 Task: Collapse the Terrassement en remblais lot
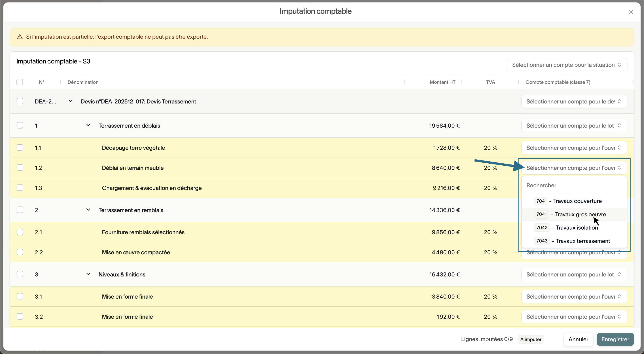(88, 210)
